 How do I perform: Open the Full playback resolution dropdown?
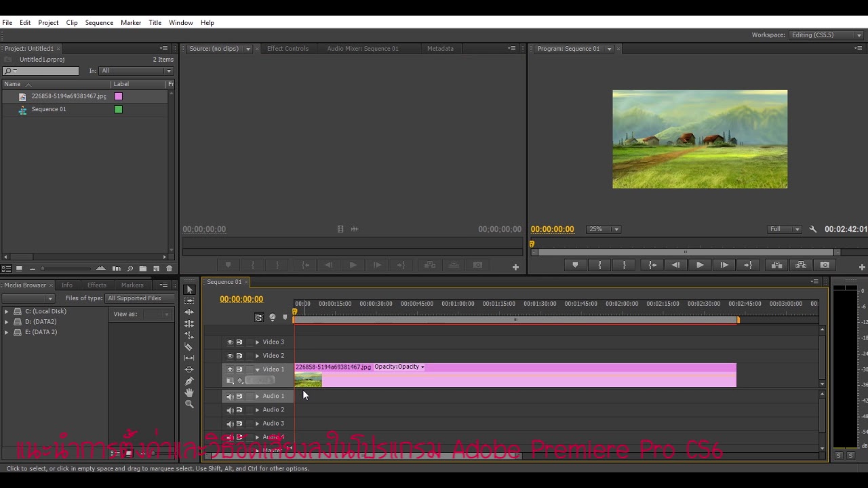(x=785, y=229)
